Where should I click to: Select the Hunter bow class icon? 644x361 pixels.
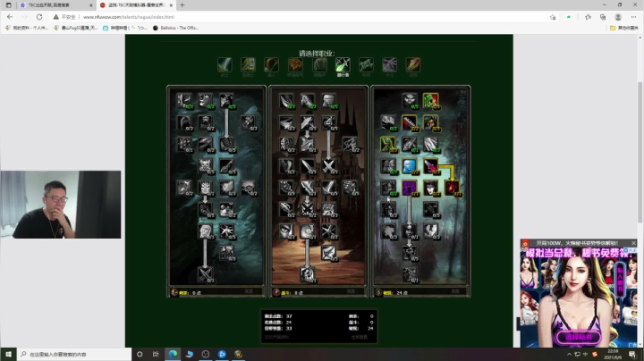(272, 65)
